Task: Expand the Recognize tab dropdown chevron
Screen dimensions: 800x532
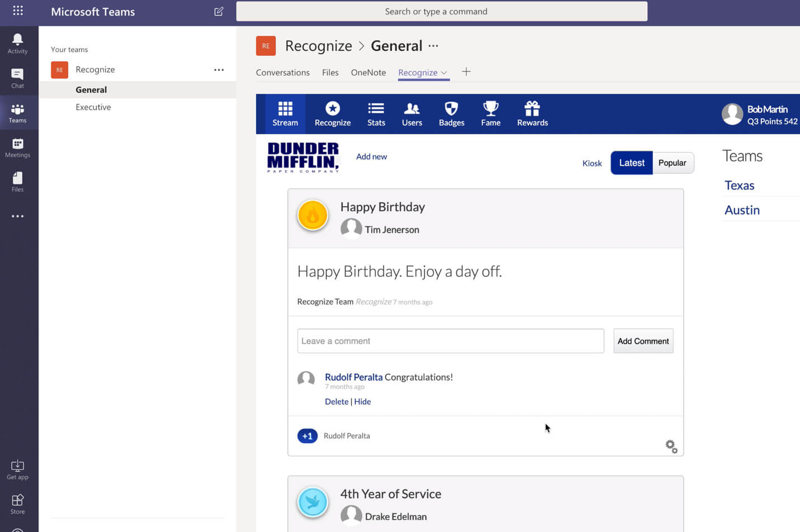Action: (x=444, y=73)
